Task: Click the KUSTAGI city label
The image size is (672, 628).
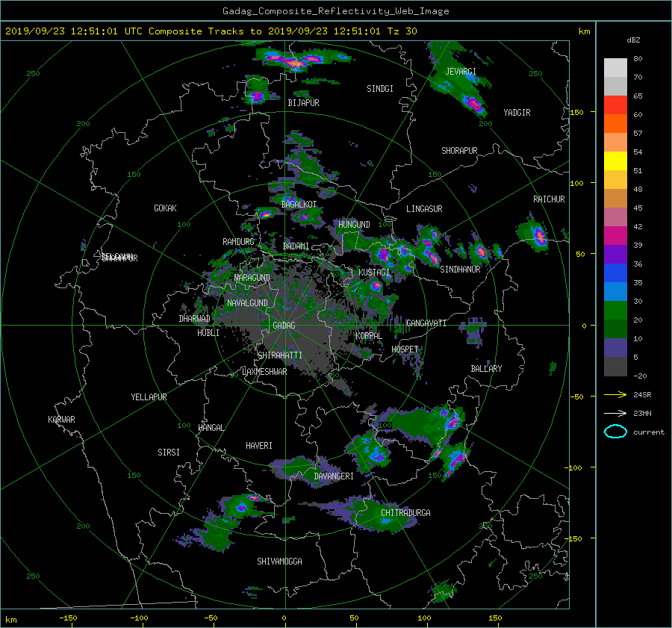Action: (x=374, y=273)
